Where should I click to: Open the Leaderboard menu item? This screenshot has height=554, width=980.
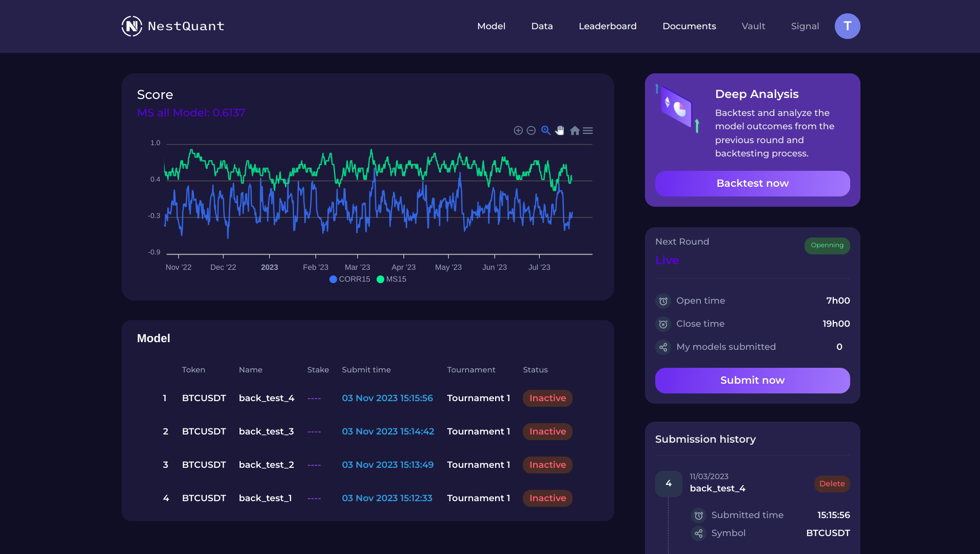pos(607,26)
